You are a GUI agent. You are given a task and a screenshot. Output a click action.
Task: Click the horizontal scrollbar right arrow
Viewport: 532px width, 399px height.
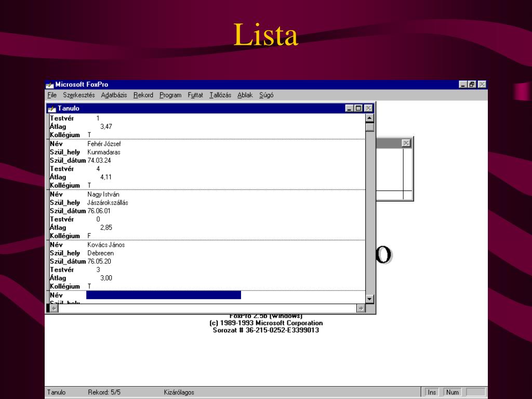(x=361, y=308)
